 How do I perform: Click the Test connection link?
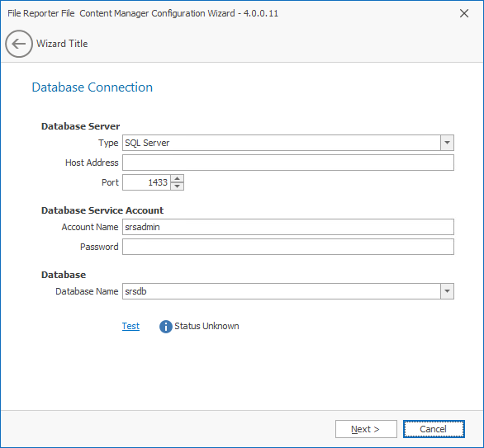coord(130,326)
